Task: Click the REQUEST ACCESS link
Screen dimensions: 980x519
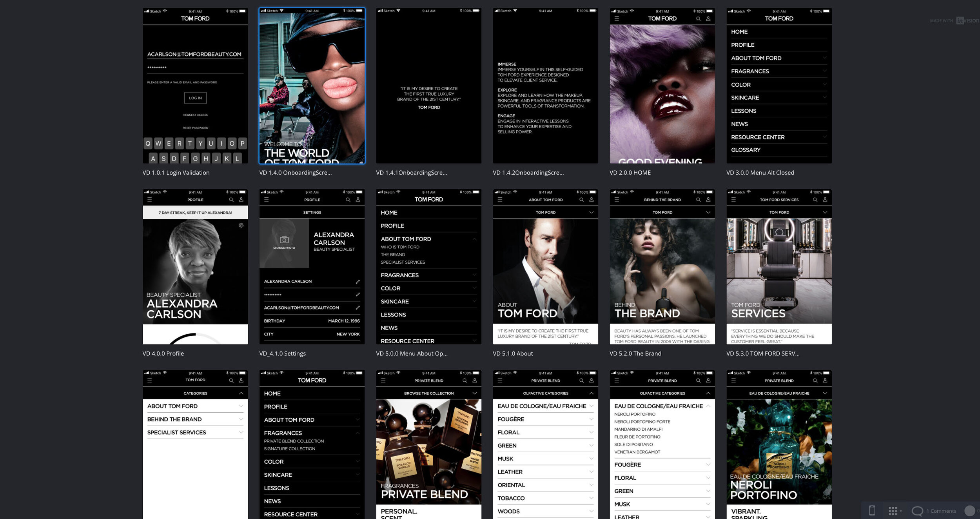Action: pos(195,115)
